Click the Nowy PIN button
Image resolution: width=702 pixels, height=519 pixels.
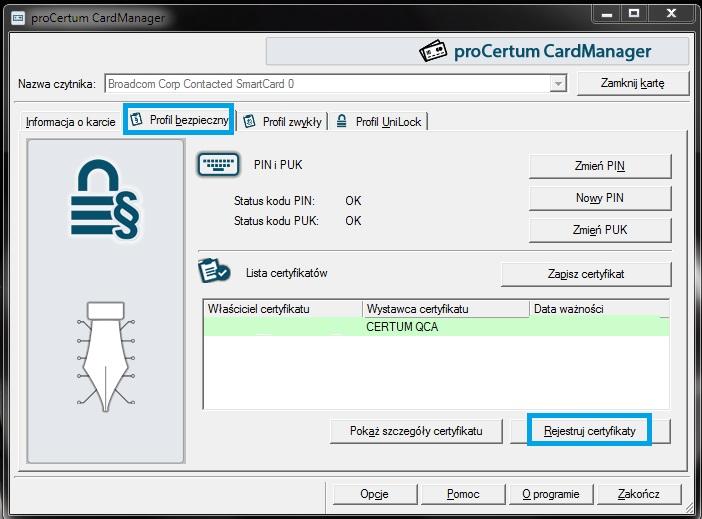pyautogui.click(x=600, y=198)
